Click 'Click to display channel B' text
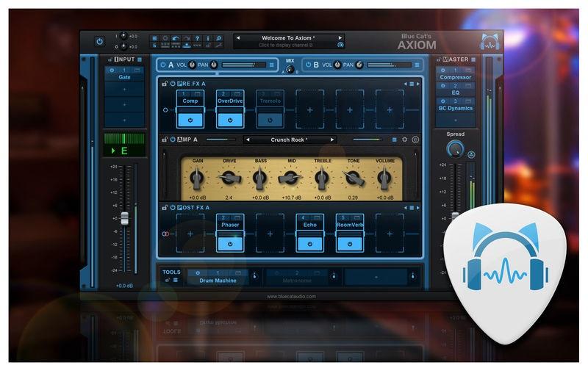The image size is (588, 365). [285, 45]
